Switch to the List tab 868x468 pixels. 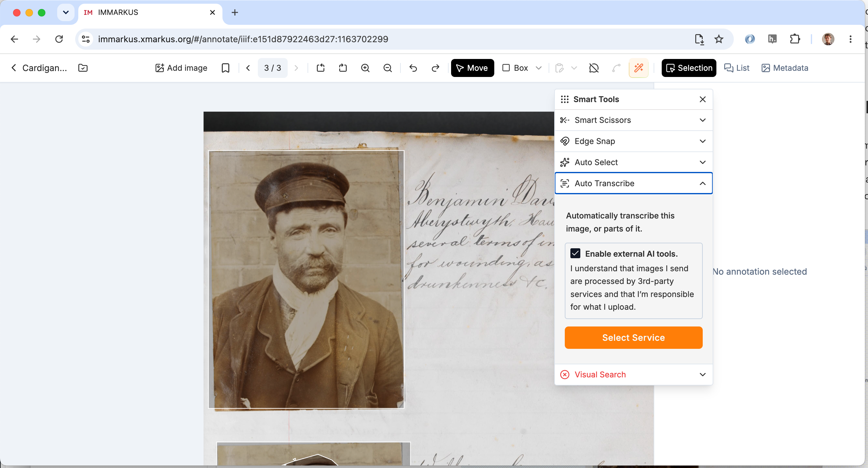click(x=737, y=68)
